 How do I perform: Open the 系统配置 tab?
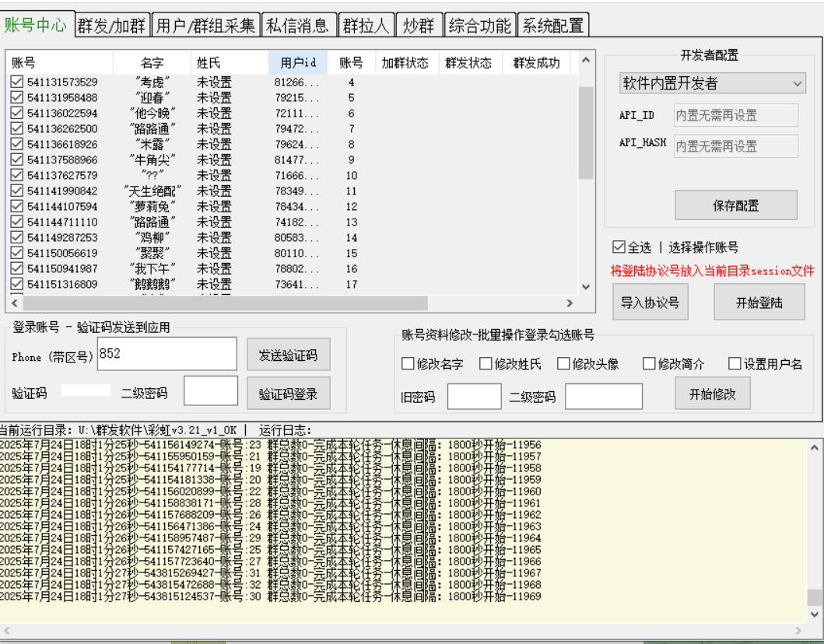tap(552, 26)
